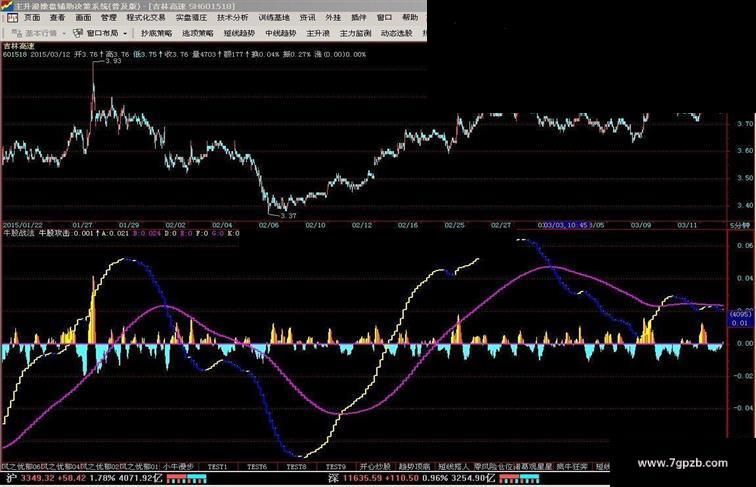Select the 疯牛狂奔 indicator tab
This screenshot has height=487, width=756.
click(x=572, y=467)
